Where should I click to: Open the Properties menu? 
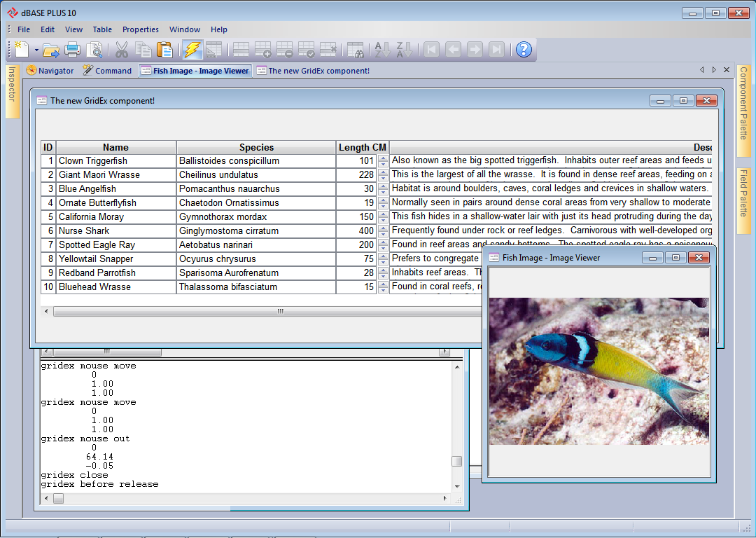pos(140,29)
